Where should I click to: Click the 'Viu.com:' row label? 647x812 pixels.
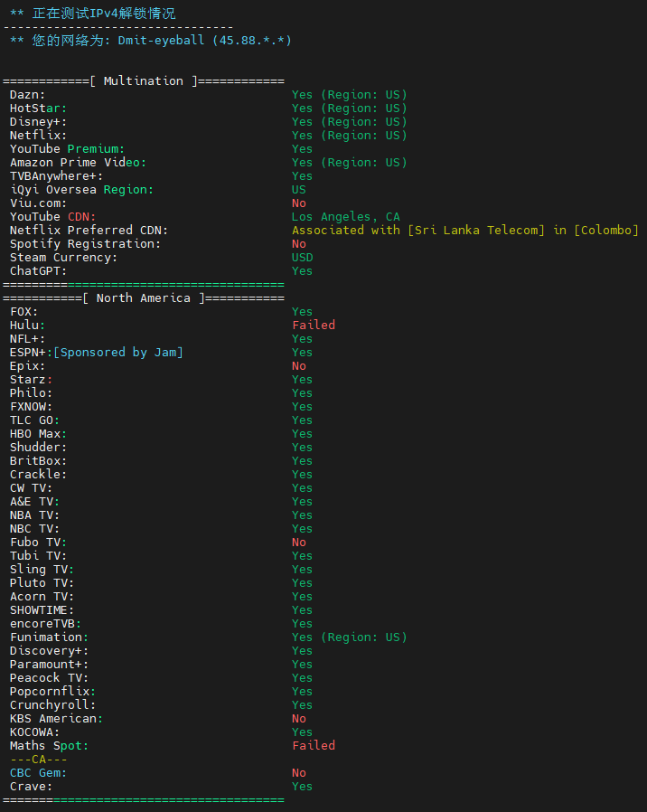pos(38,203)
